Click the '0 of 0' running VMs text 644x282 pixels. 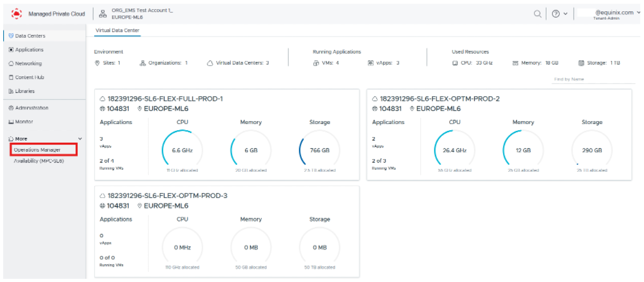click(x=107, y=257)
